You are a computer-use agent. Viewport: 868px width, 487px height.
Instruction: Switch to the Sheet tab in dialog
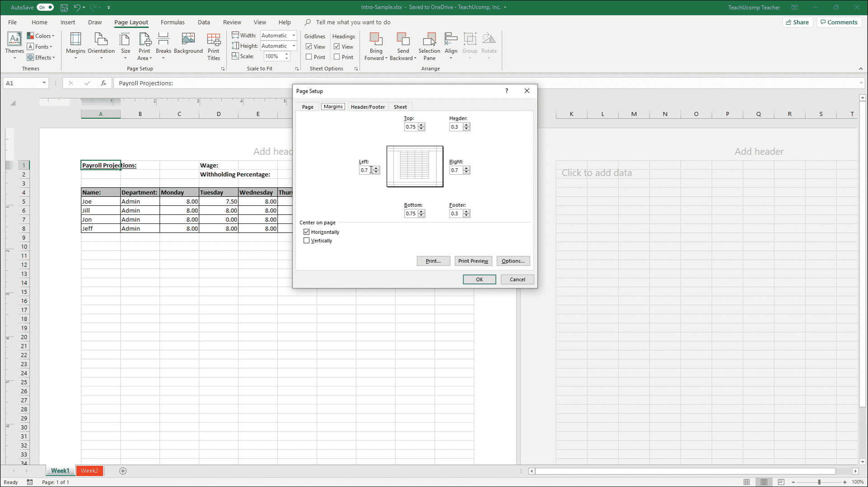tap(400, 107)
